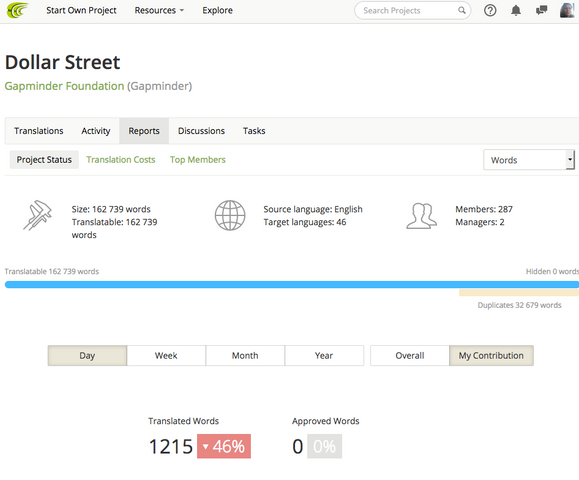Open the help question mark icon

click(490, 11)
